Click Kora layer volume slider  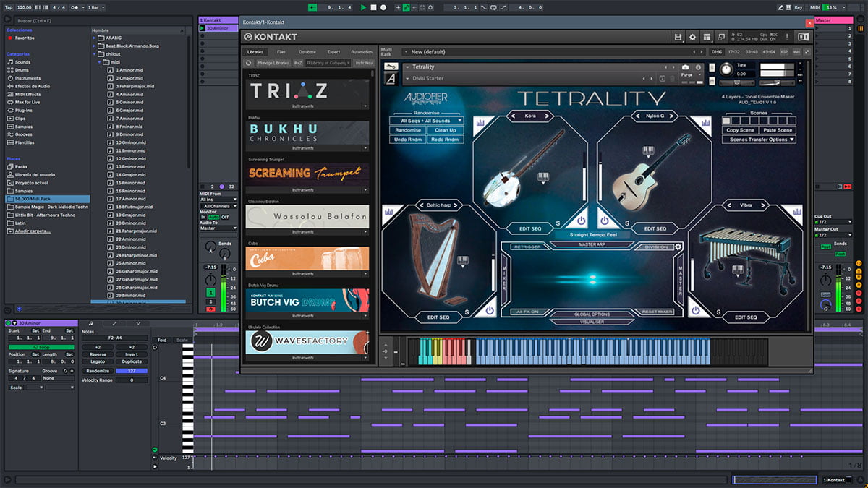point(585,175)
